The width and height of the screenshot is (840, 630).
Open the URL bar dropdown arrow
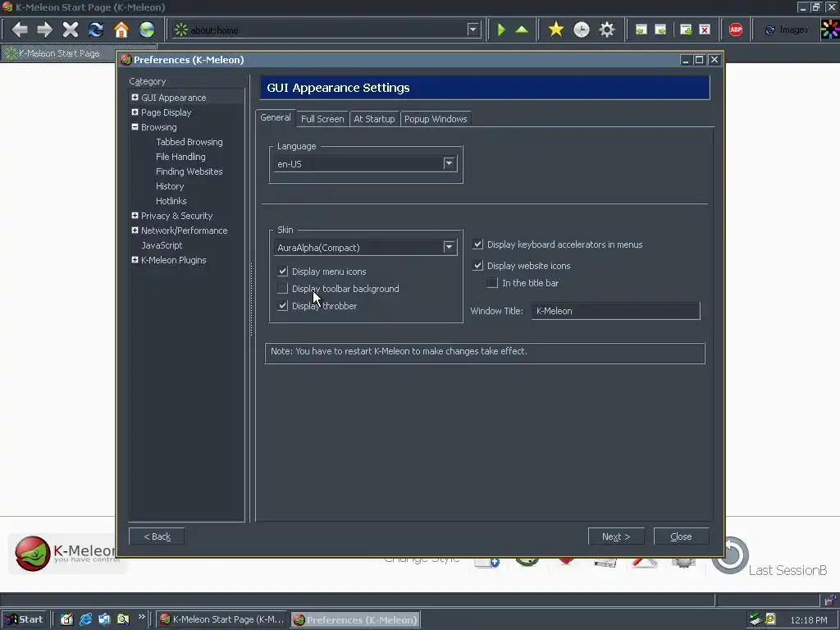[x=472, y=30]
